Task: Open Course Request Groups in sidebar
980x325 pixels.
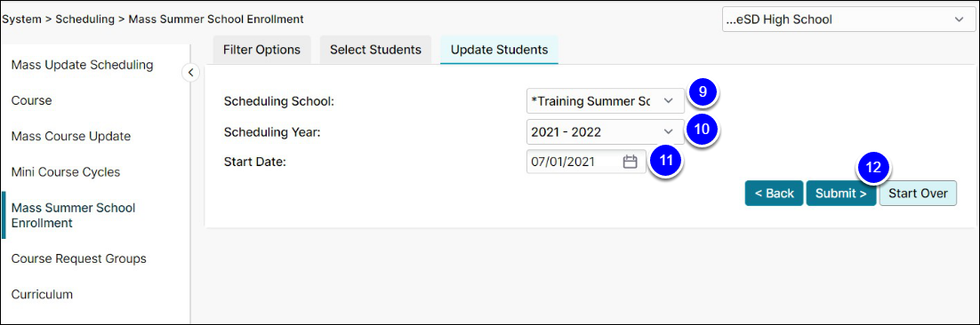Action: (x=79, y=258)
